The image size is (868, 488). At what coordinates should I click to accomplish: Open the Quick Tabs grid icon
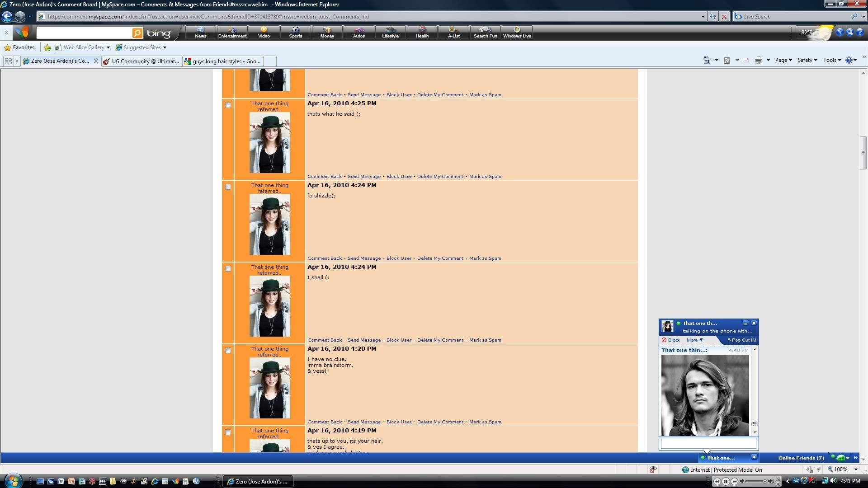[8, 61]
